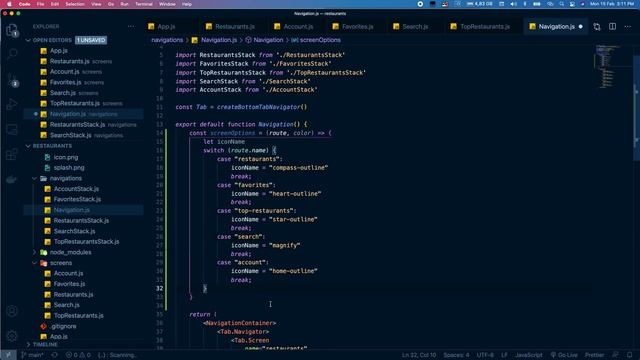Click screenOptions in the breadcrumb

tap(320, 40)
